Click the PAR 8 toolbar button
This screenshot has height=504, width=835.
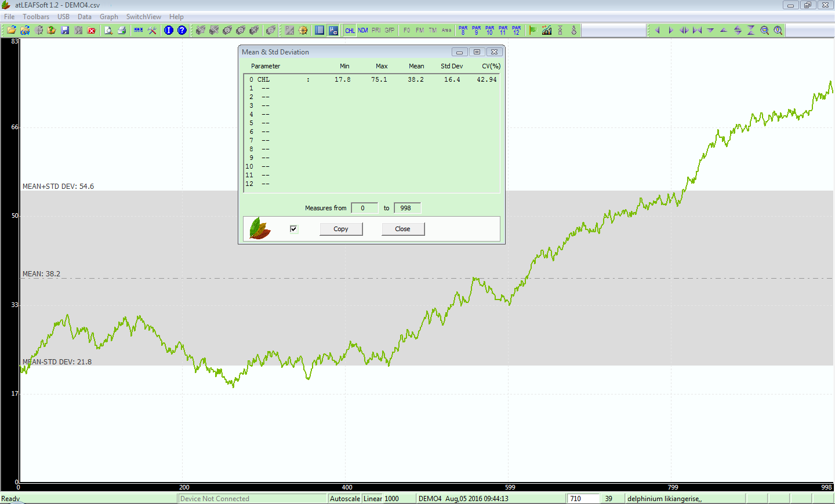(463, 30)
